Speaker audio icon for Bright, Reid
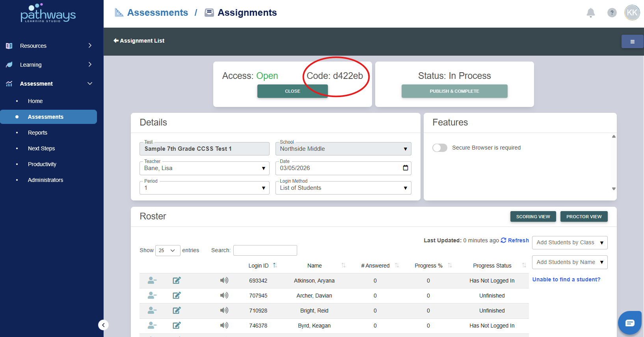This screenshot has height=337, width=644. 224,310
